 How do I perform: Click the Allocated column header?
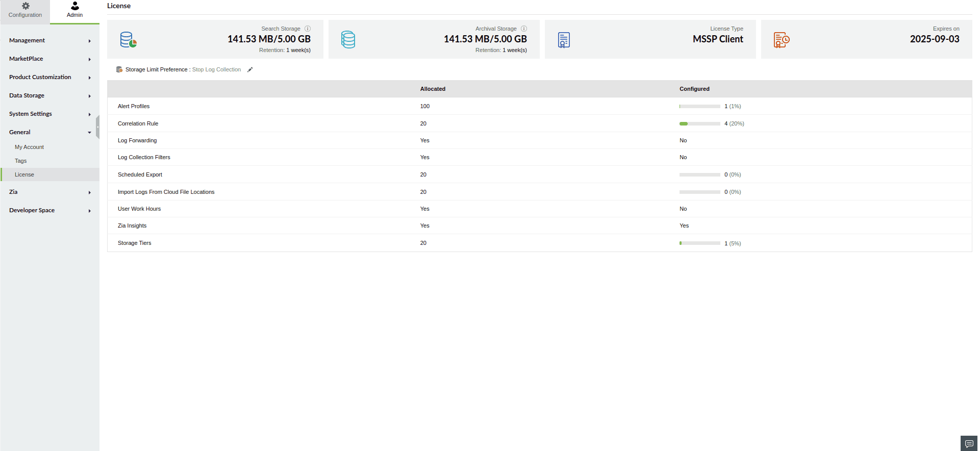pyautogui.click(x=433, y=89)
